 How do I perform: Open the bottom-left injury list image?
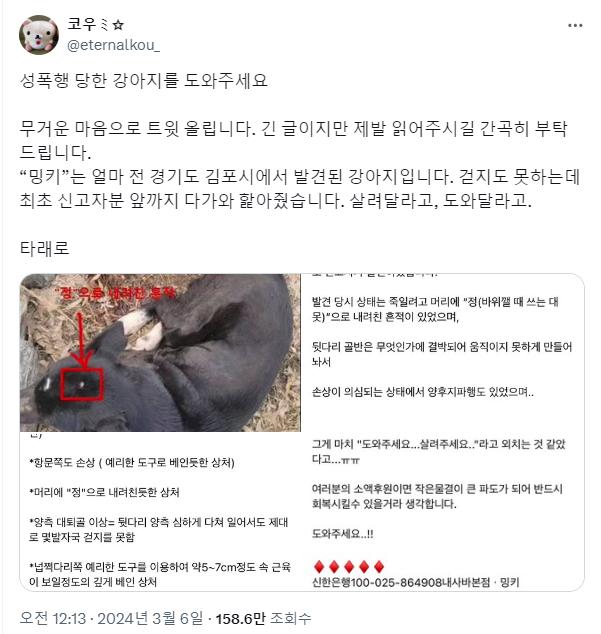160,512
